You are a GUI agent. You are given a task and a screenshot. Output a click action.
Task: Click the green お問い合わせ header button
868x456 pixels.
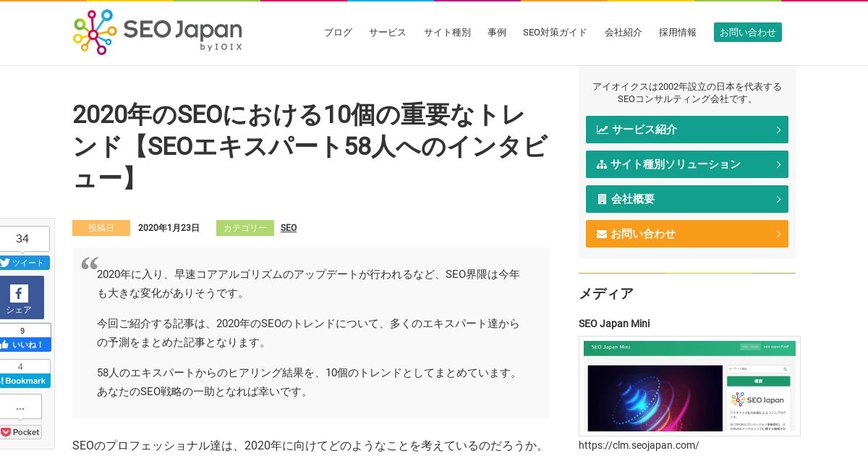[x=748, y=33]
